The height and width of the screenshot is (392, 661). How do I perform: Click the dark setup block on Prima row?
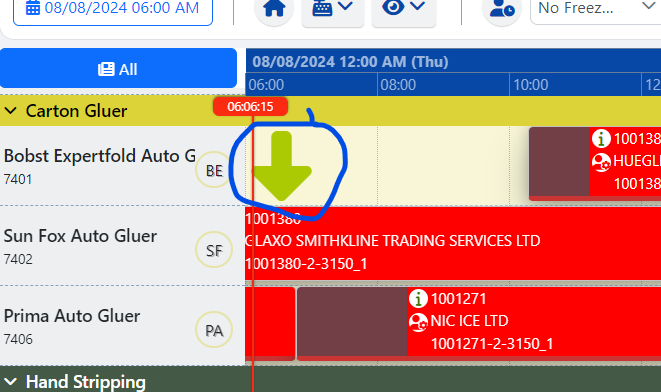click(x=352, y=322)
